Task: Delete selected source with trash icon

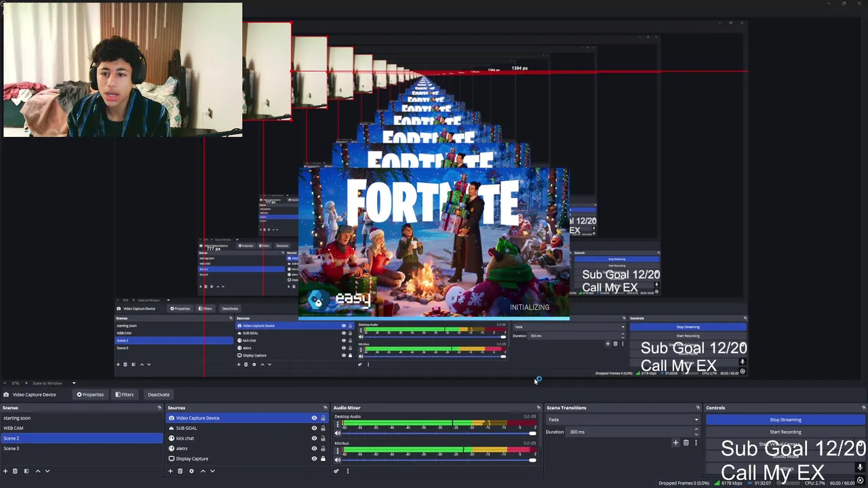Action: (x=180, y=471)
